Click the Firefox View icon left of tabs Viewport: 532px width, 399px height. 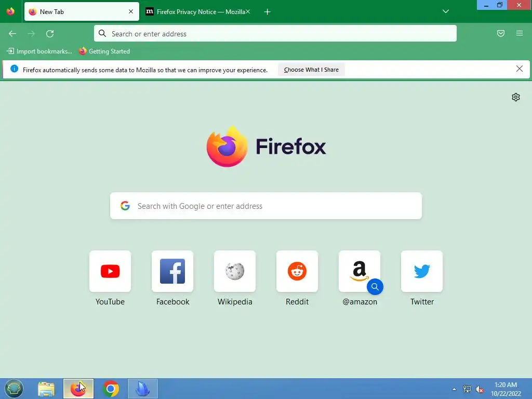[10, 11]
